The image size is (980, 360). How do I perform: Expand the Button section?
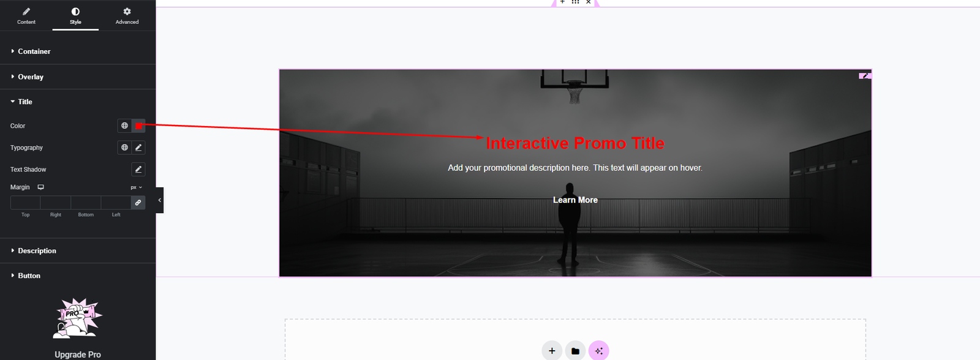[29, 276]
